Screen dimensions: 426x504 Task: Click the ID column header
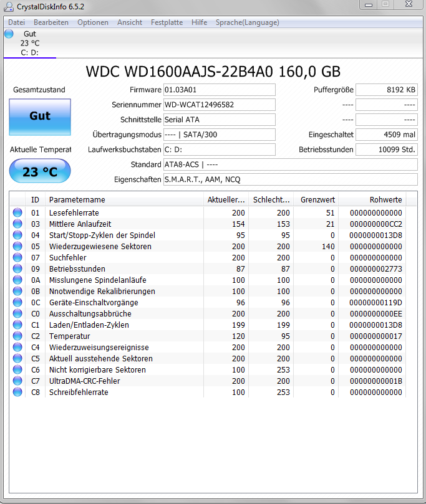pos(35,199)
